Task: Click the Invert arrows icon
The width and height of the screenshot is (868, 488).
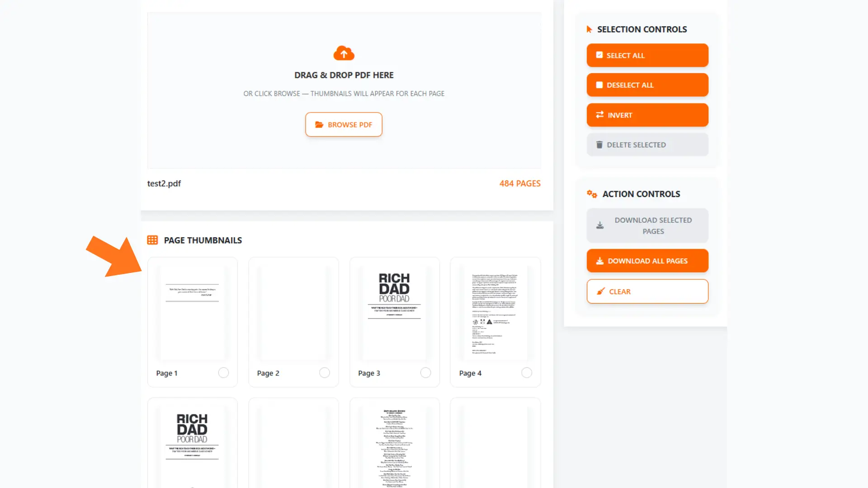Action: [x=600, y=115]
